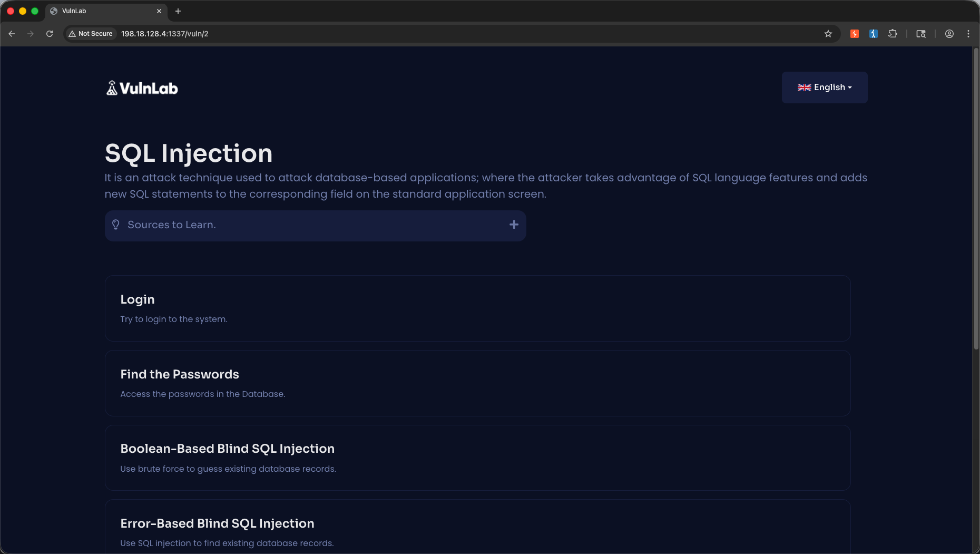Viewport: 980px width, 554px height.
Task: Open the Login lab card
Action: [x=478, y=308]
